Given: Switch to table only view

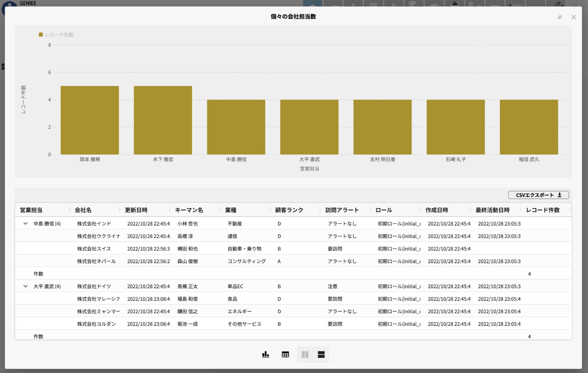Looking at the screenshot, I should [285, 354].
